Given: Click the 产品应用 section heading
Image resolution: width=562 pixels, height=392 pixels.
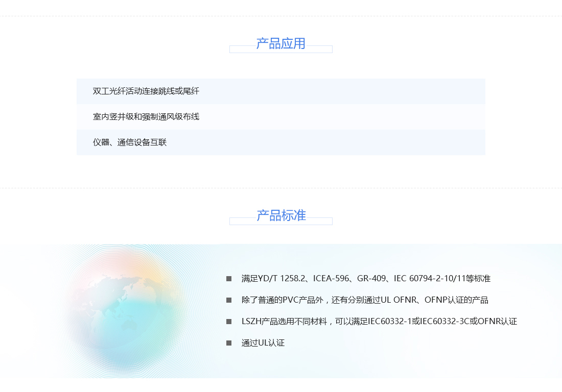Looking at the screenshot, I should pyautogui.click(x=280, y=44).
